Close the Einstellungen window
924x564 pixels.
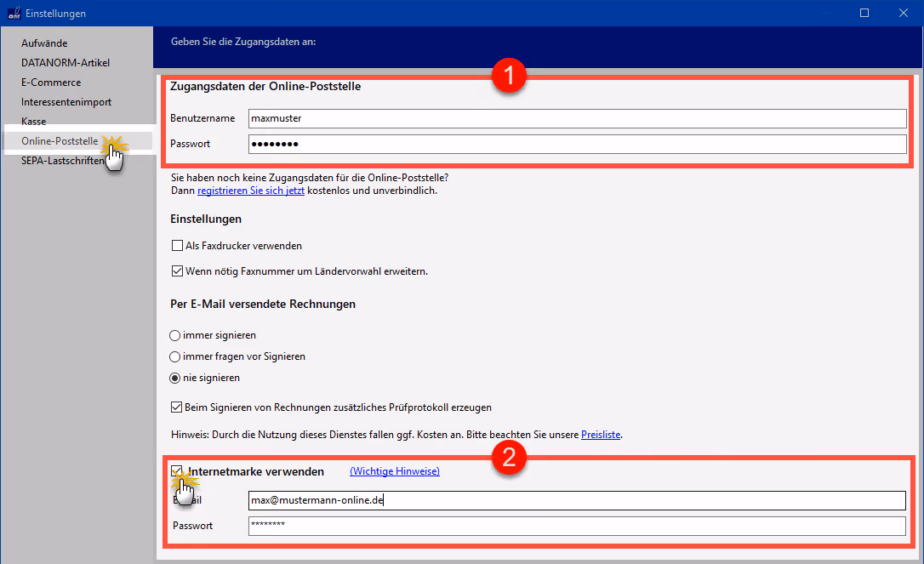pyautogui.click(x=904, y=13)
